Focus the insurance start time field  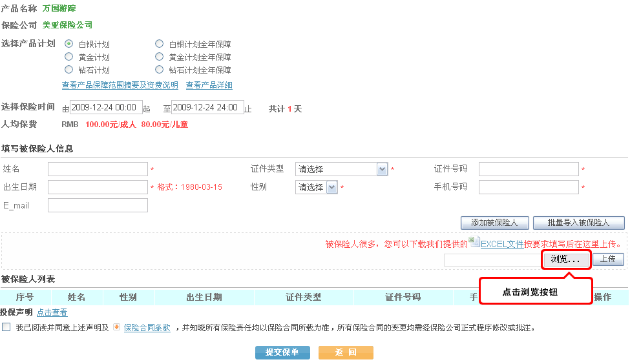(x=105, y=108)
